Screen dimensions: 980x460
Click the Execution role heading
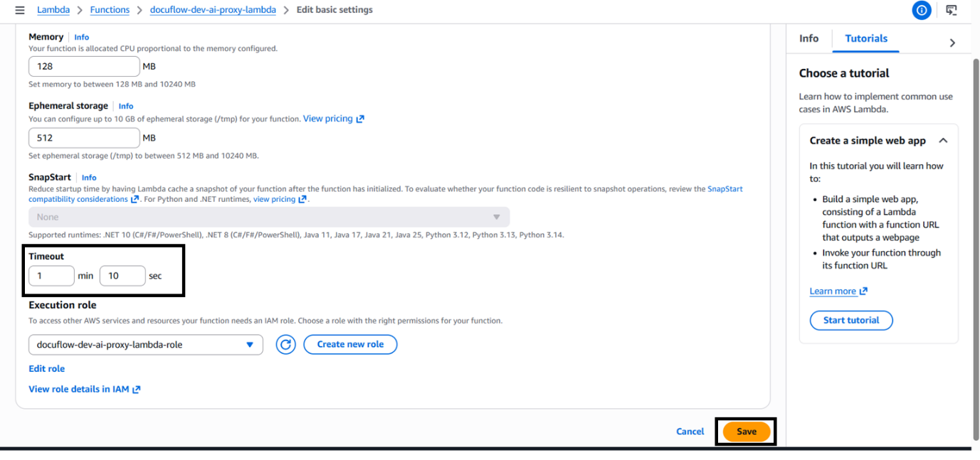click(x=63, y=305)
